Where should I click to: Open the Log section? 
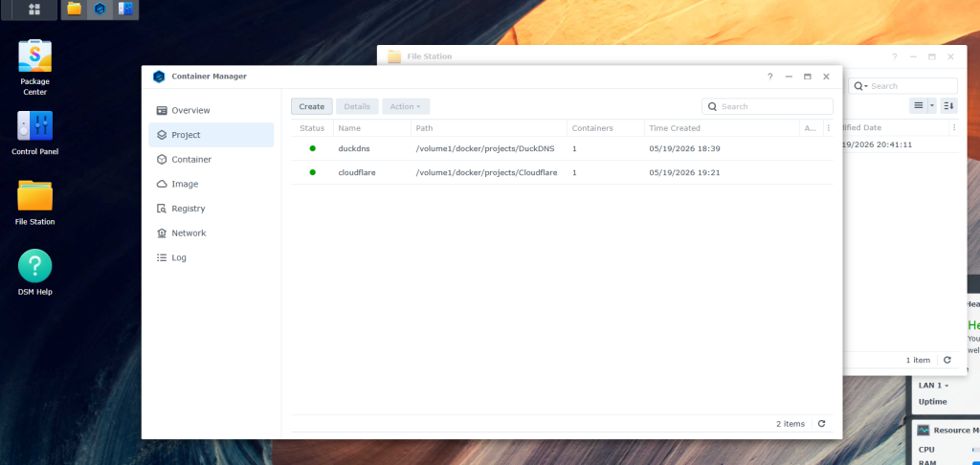[212, 256]
